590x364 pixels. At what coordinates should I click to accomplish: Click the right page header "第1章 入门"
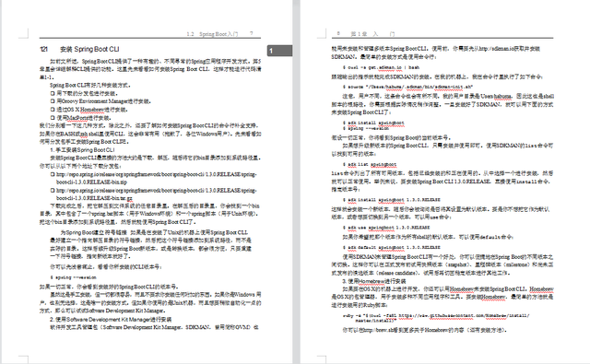click(x=372, y=34)
